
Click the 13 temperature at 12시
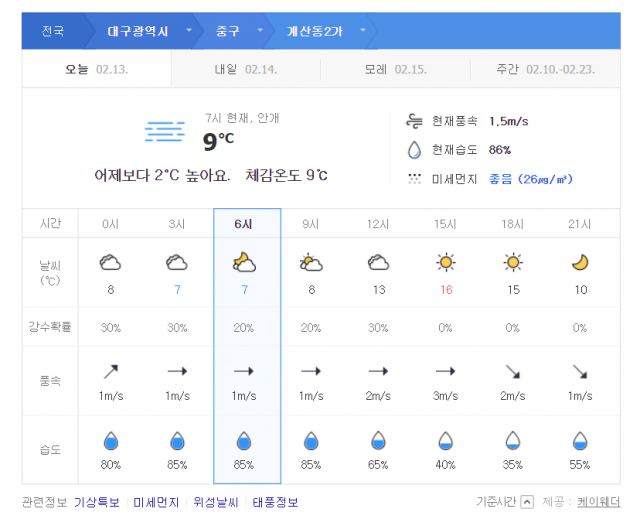tap(379, 290)
